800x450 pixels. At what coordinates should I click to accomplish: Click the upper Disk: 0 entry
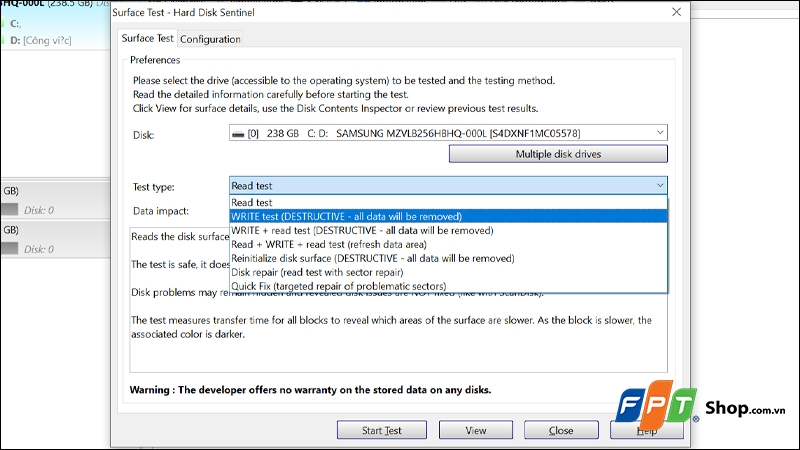39,210
